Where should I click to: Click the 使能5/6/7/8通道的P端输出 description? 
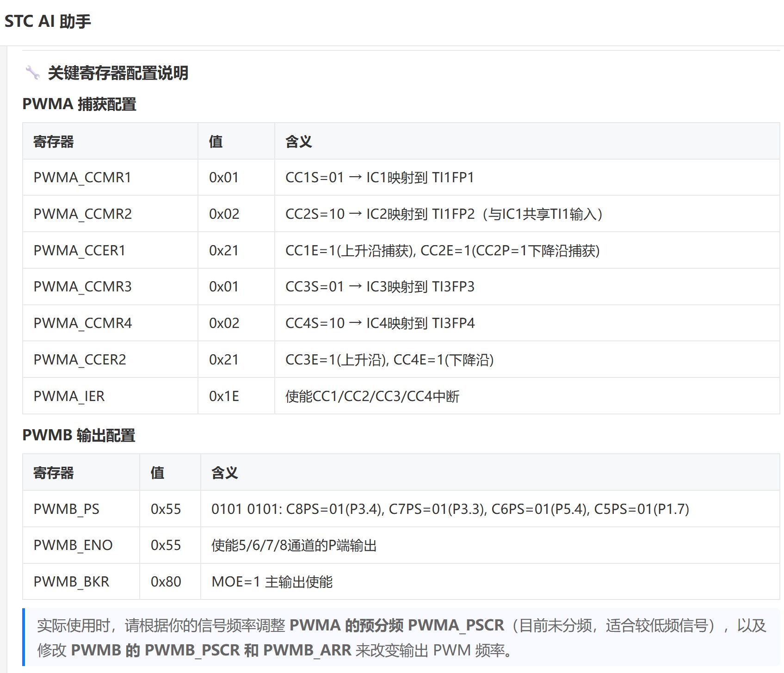point(294,545)
